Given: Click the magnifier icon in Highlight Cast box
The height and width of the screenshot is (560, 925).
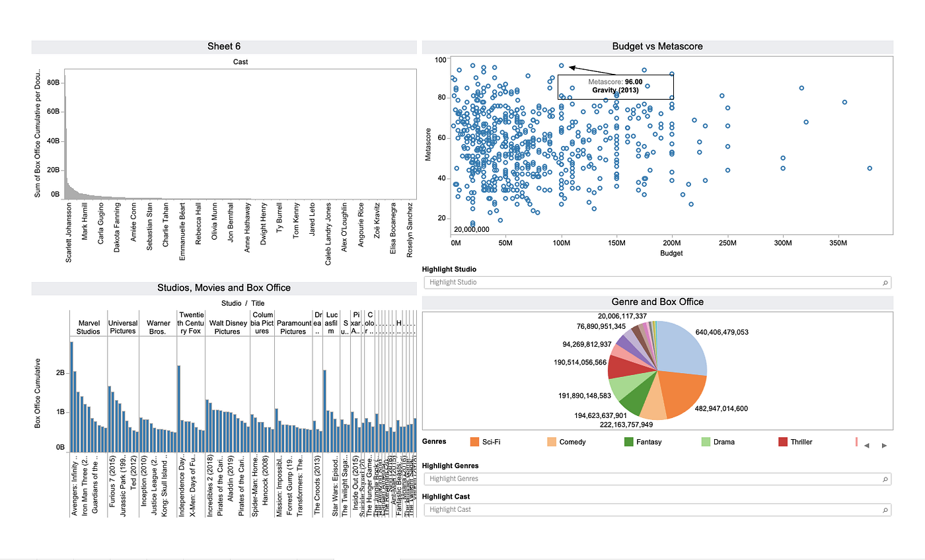Looking at the screenshot, I should pyautogui.click(x=885, y=509).
